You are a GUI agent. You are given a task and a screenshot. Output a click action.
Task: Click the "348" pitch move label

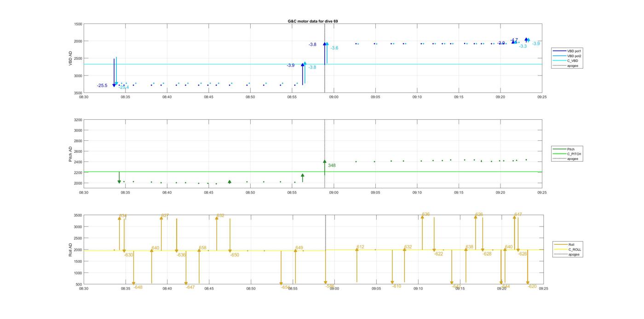tap(332, 165)
